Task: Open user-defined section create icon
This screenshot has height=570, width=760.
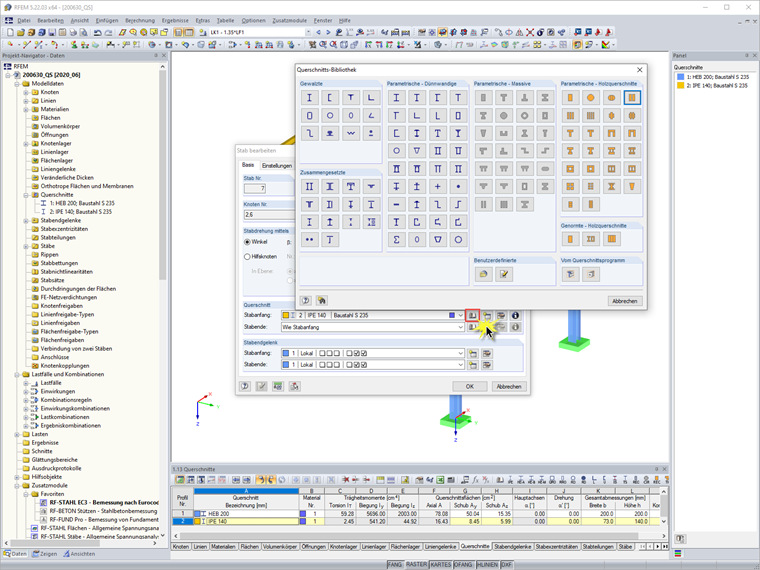Action: [x=483, y=274]
